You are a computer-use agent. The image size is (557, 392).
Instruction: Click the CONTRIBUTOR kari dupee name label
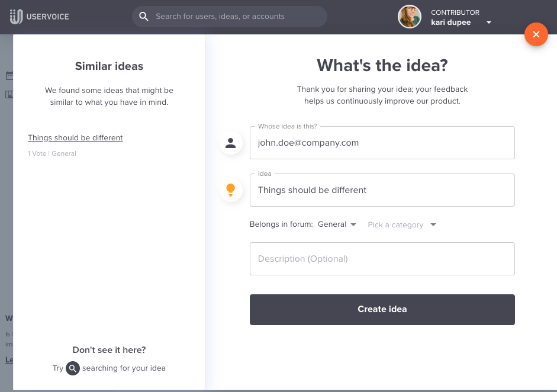[x=455, y=17]
